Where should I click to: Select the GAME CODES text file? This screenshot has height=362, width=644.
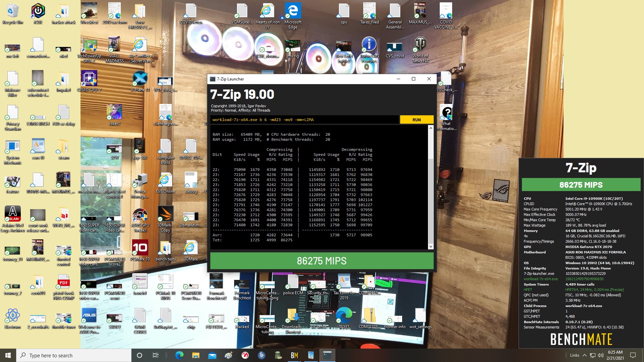point(140,321)
